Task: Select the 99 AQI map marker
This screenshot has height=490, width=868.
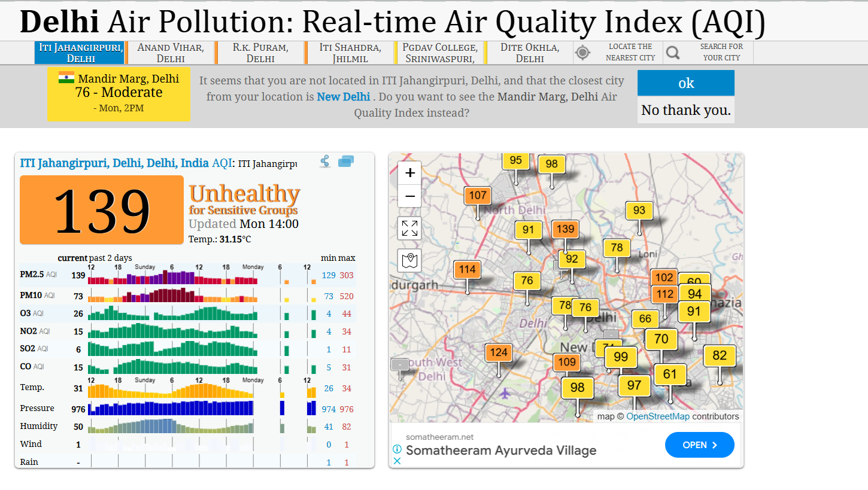Action: coord(621,357)
